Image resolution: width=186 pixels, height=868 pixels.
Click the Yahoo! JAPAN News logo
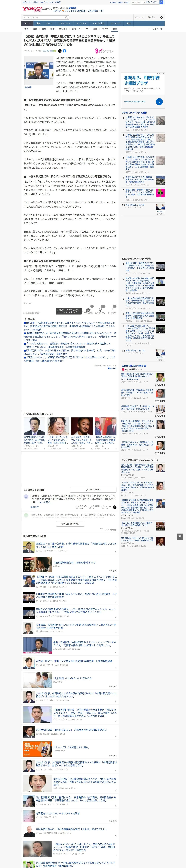37,9
